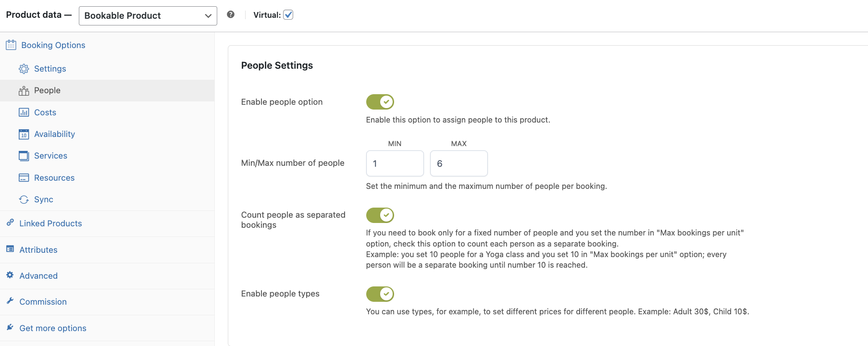The height and width of the screenshot is (346, 868).
Task: Click the Resources card icon
Action: click(24, 178)
